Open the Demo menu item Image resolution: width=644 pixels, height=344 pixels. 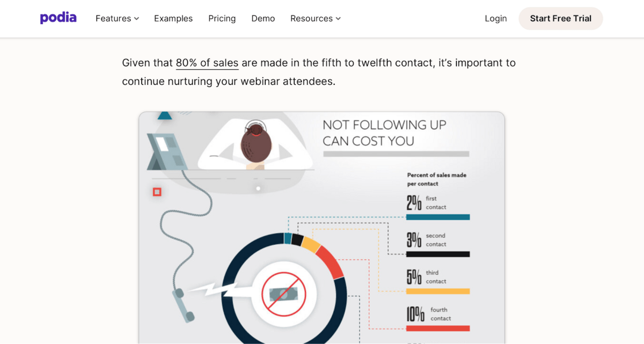click(263, 18)
